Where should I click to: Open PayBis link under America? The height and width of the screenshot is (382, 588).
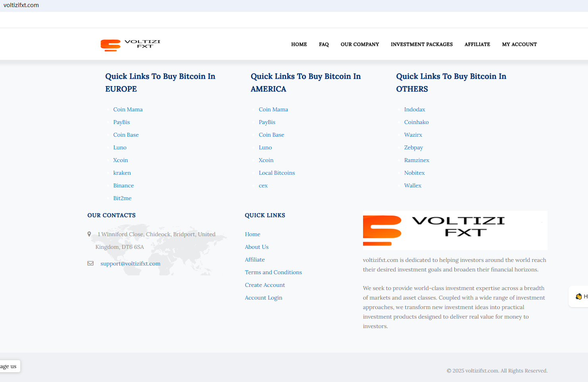(267, 122)
